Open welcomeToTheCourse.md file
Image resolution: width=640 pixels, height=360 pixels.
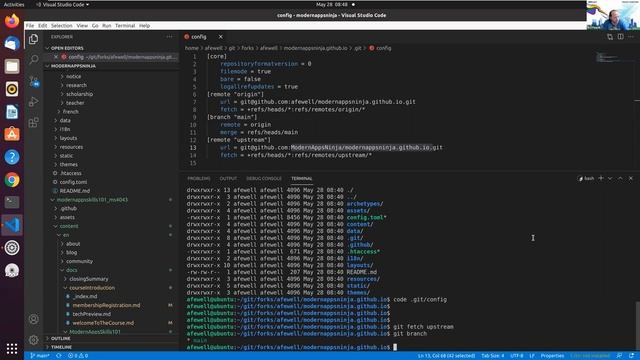(103, 323)
